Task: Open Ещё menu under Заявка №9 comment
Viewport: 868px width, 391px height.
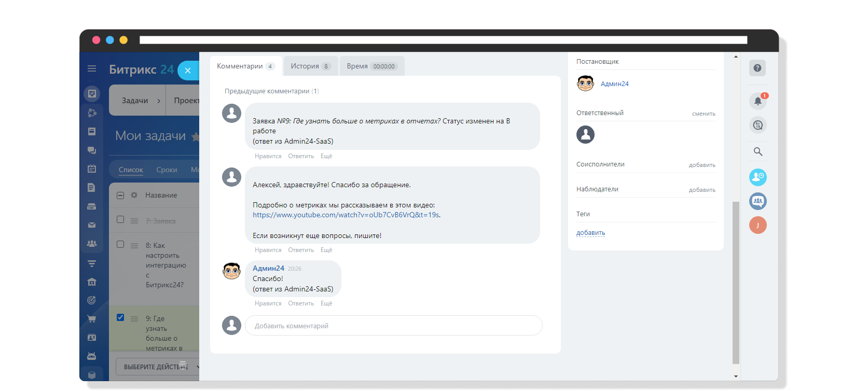Action: pyautogui.click(x=326, y=156)
